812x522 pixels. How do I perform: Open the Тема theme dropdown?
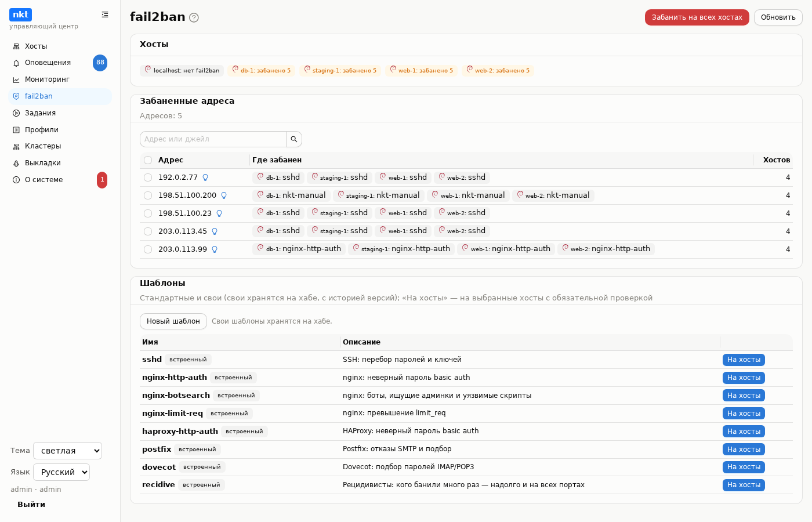pyautogui.click(x=68, y=451)
